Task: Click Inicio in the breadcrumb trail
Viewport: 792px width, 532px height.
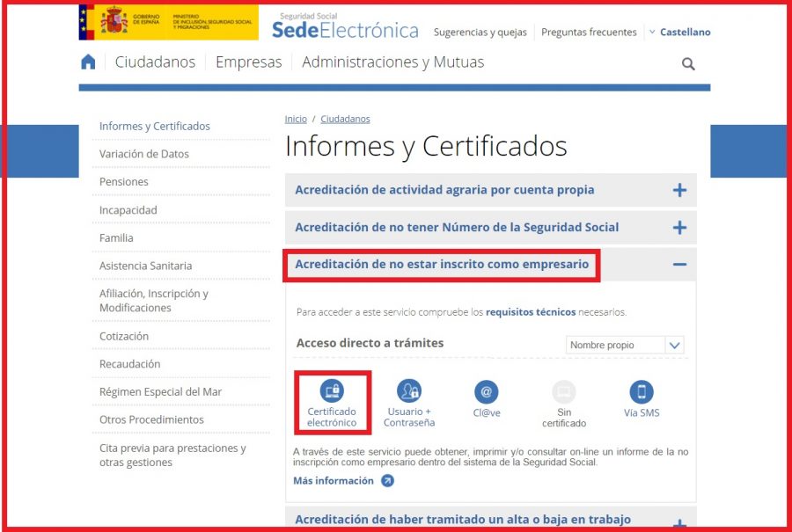Action: (295, 118)
